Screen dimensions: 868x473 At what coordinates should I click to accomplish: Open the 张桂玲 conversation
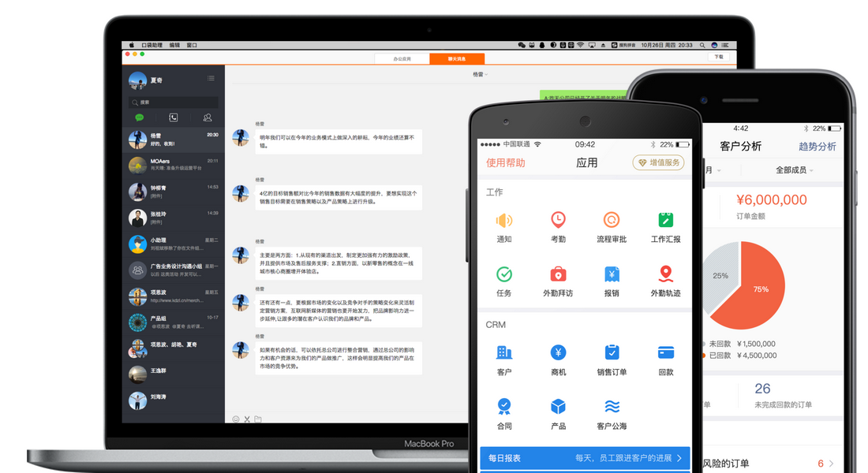click(x=174, y=218)
